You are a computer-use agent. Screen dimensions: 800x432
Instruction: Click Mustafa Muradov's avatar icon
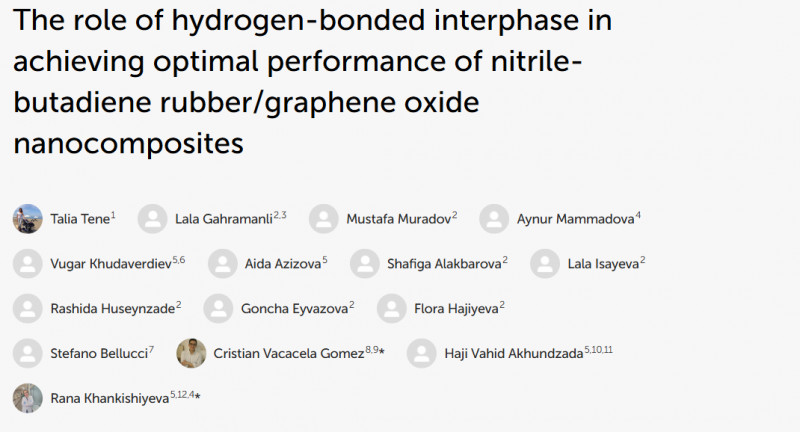point(323,219)
